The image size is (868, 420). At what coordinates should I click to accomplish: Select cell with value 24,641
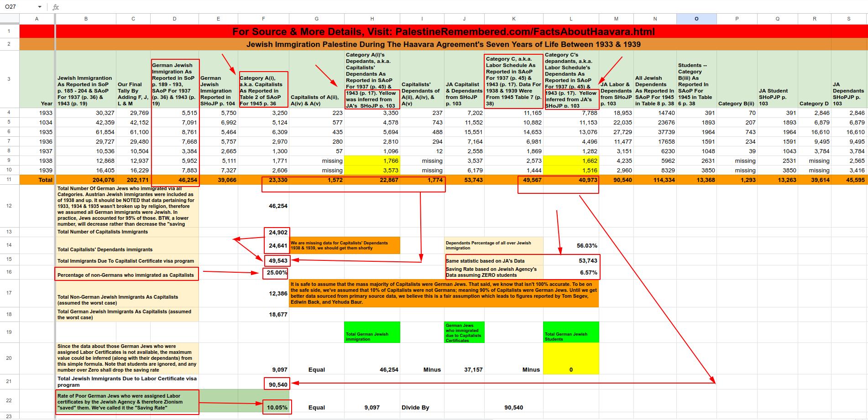[x=263, y=245]
